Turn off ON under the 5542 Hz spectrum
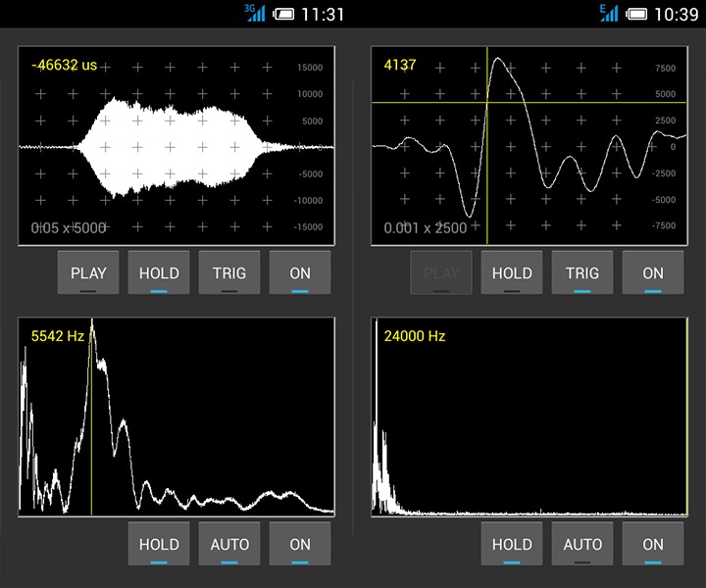The height and width of the screenshot is (588, 706). point(300,544)
